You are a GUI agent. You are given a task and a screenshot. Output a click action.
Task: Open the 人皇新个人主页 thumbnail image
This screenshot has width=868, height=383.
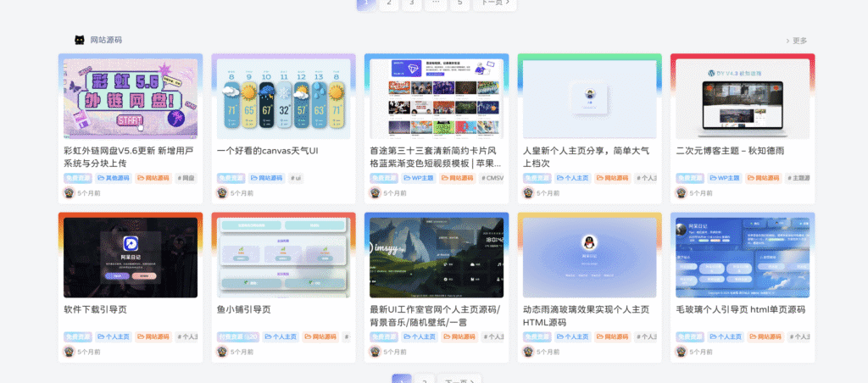click(x=590, y=99)
